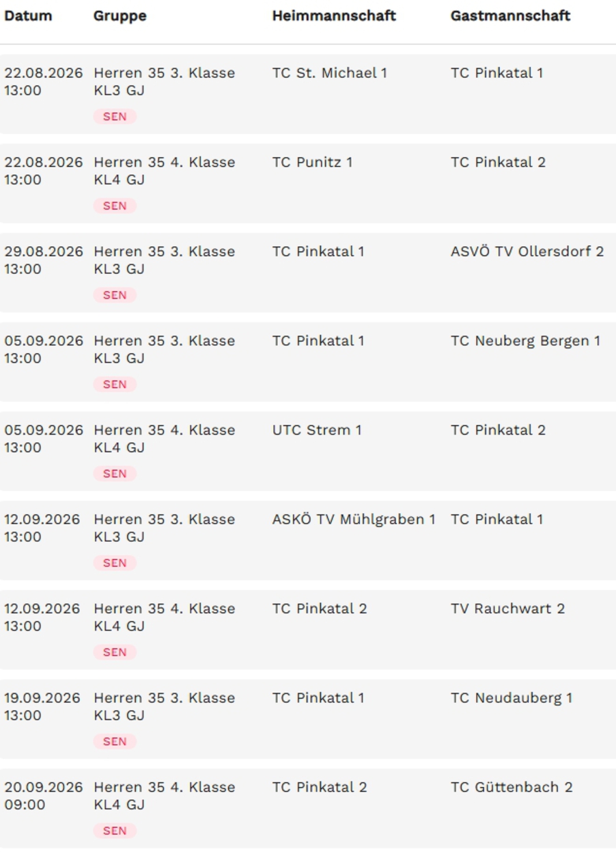The height and width of the screenshot is (854, 616).
Task: Click the Datum column header
Action: pyautogui.click(x=28, y=16)
